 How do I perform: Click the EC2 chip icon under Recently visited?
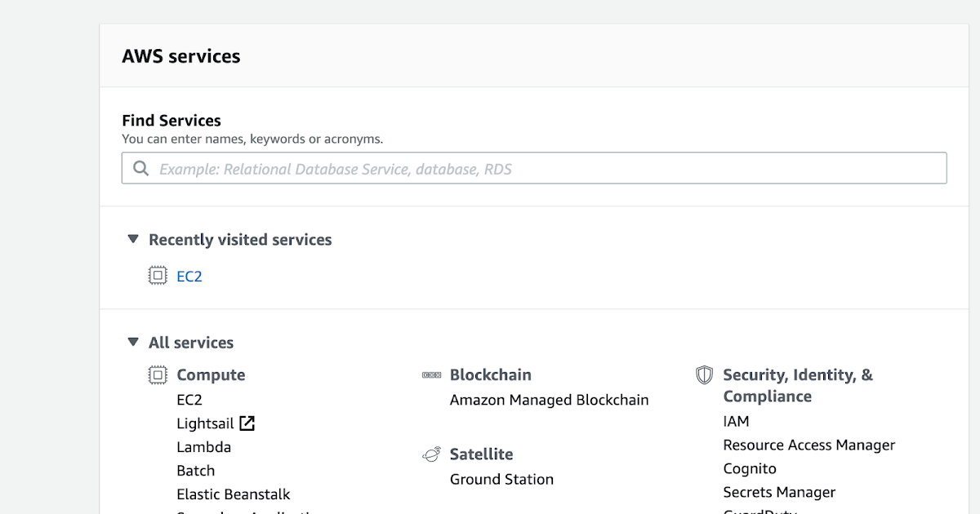click(155, 276)
